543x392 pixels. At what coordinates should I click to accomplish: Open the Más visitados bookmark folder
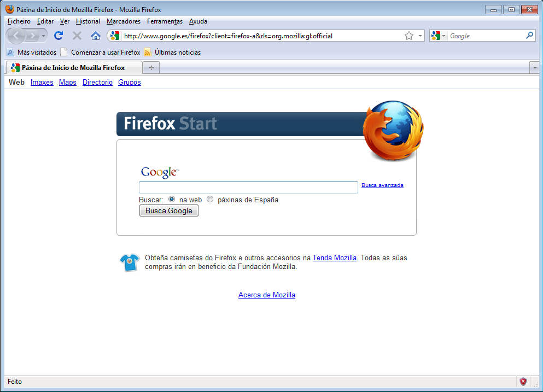click(32, 52)
